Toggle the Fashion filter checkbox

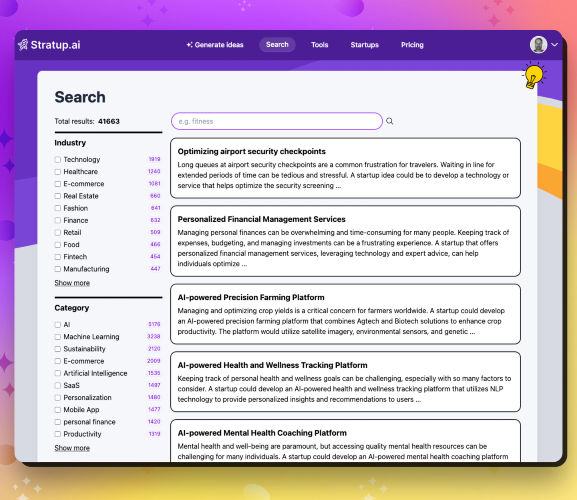point(58,208)
